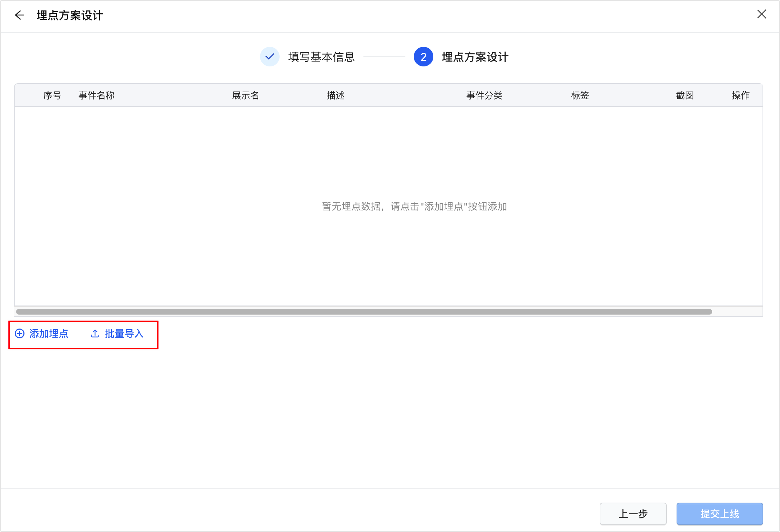Click the 标签 column header

pyautogui.click(x=580, y=95)
